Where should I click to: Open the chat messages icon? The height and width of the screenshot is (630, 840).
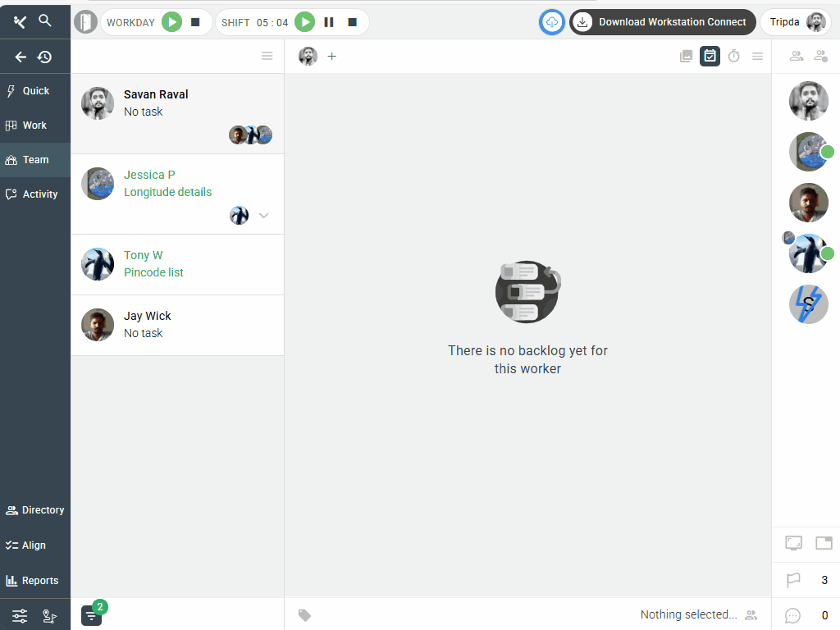792,614
